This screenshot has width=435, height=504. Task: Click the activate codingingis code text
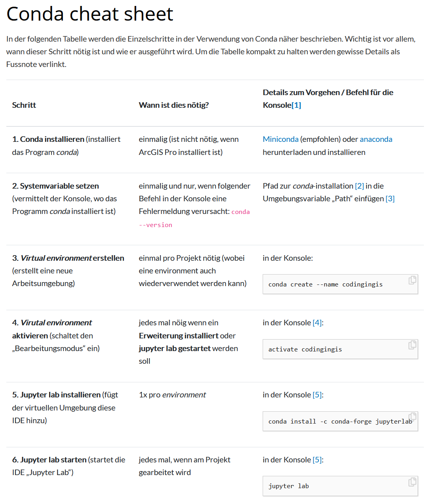[x=305, y=349]
